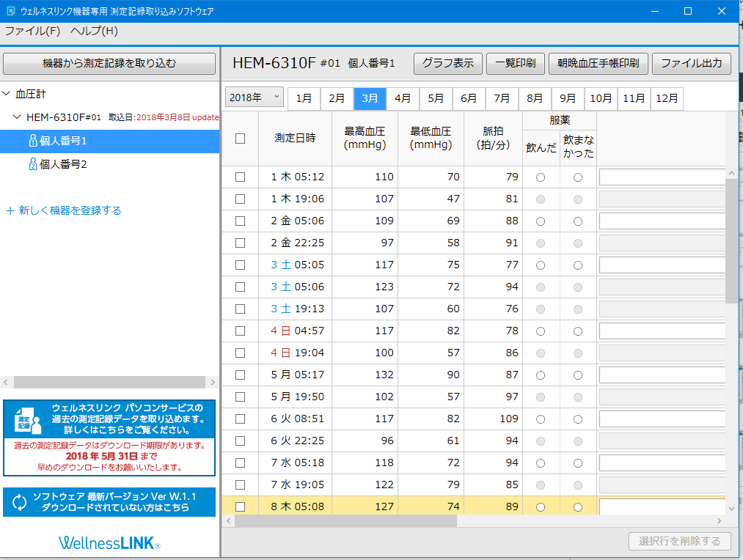Click the app icon in the title bar
743x560 pixels.
point(10,11)
